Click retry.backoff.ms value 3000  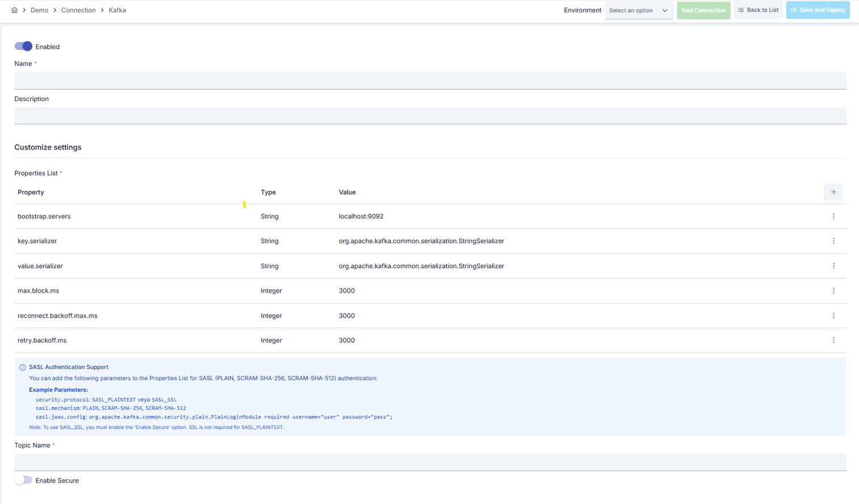tap(347, 341)
